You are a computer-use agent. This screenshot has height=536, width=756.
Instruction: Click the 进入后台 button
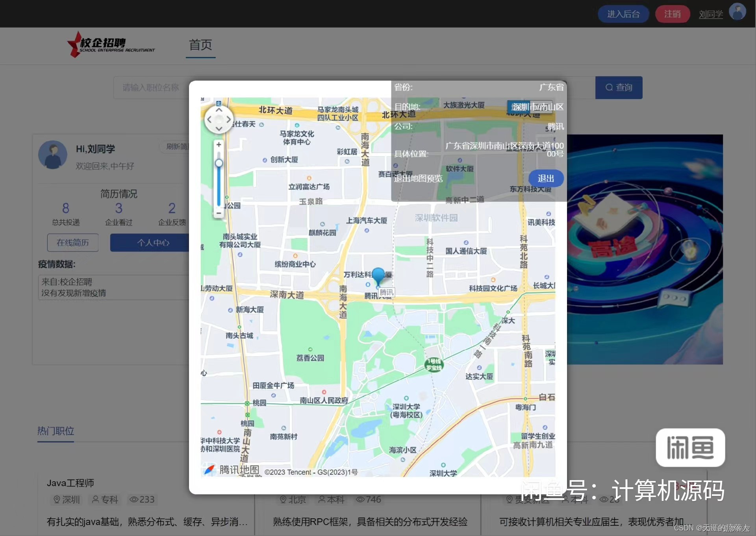[x=623, y=14]
